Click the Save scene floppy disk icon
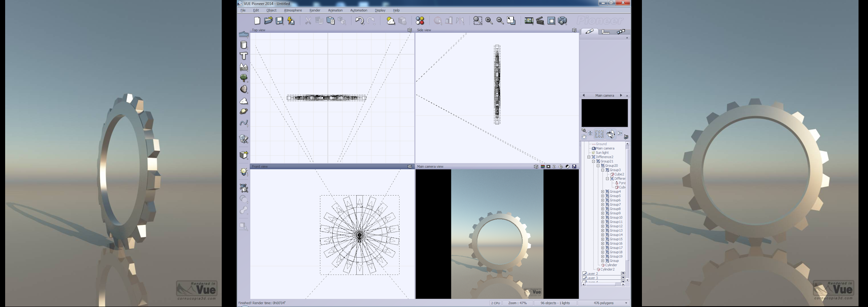 coord(279,21)
